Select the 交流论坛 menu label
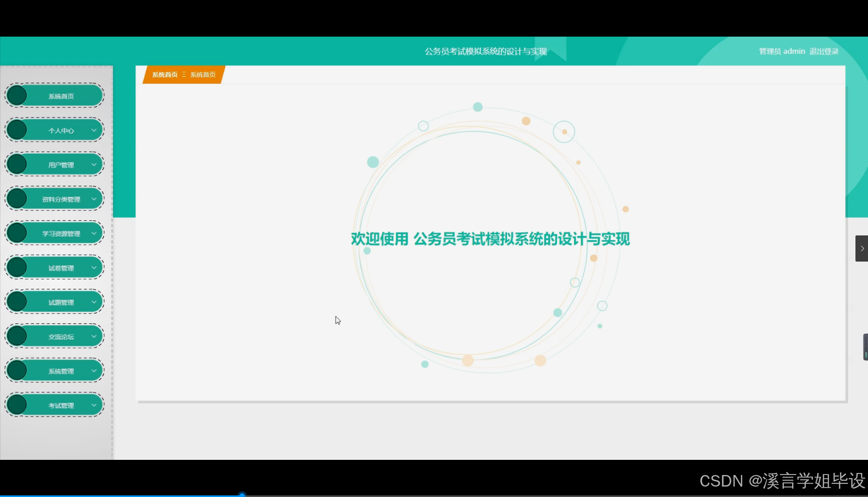The image size is (868, 497). (x=61, y=337)
